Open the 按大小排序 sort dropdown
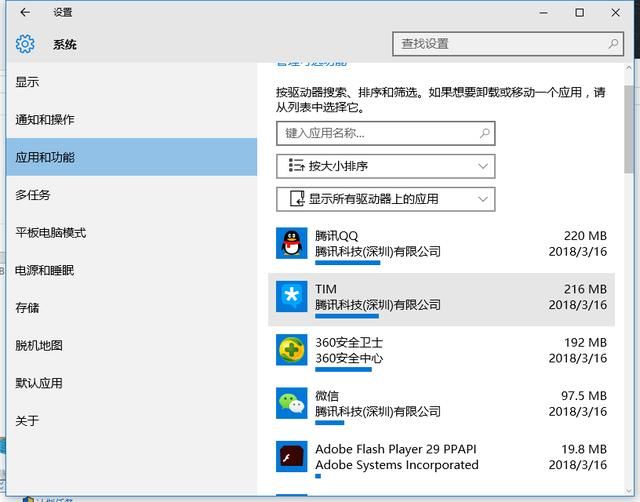Viewport: 640px width, 502px height. coord(386,166)
